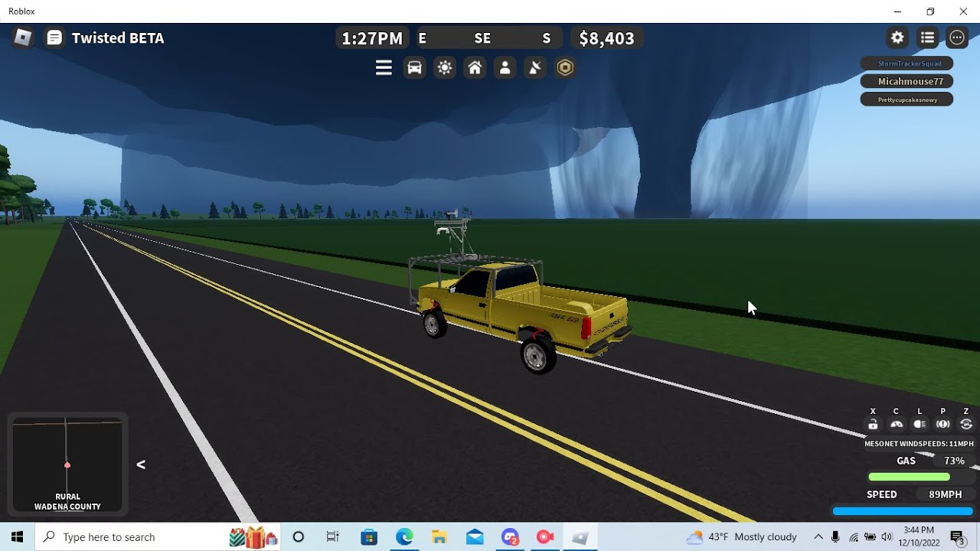Click the 1:27PM game clock
The width and height of the screenshot is (980, 551).
(372, 38)
